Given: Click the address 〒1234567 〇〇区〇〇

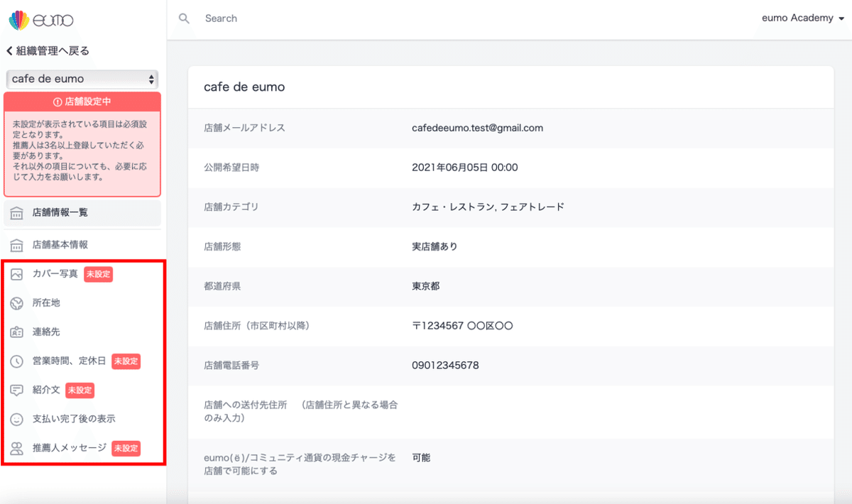Looking at the screenshot, I should tap(462, 326).
